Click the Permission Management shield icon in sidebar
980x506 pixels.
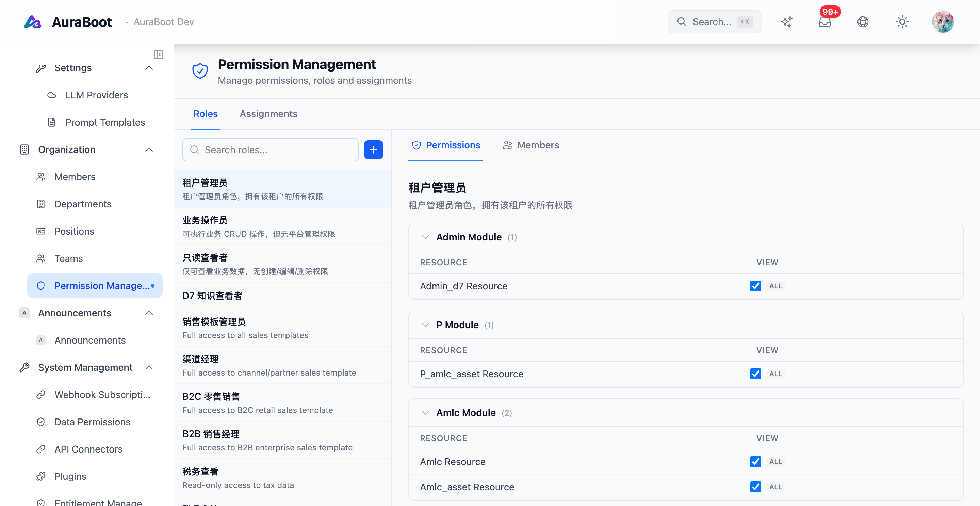[41, 286]
